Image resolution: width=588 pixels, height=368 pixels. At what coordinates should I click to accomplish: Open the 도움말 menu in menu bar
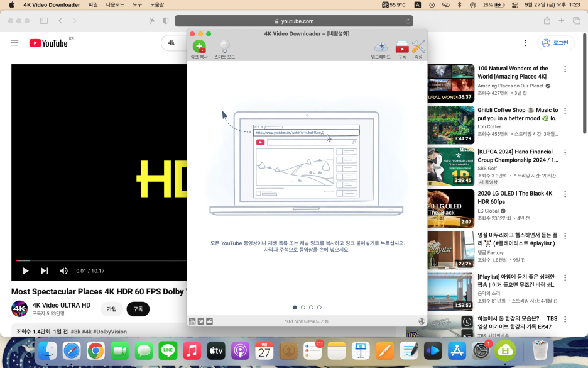click(157, 4)
